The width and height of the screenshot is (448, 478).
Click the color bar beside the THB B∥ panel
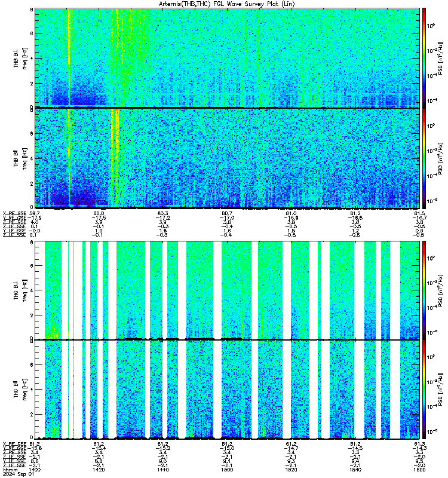[x=424, y=158]
